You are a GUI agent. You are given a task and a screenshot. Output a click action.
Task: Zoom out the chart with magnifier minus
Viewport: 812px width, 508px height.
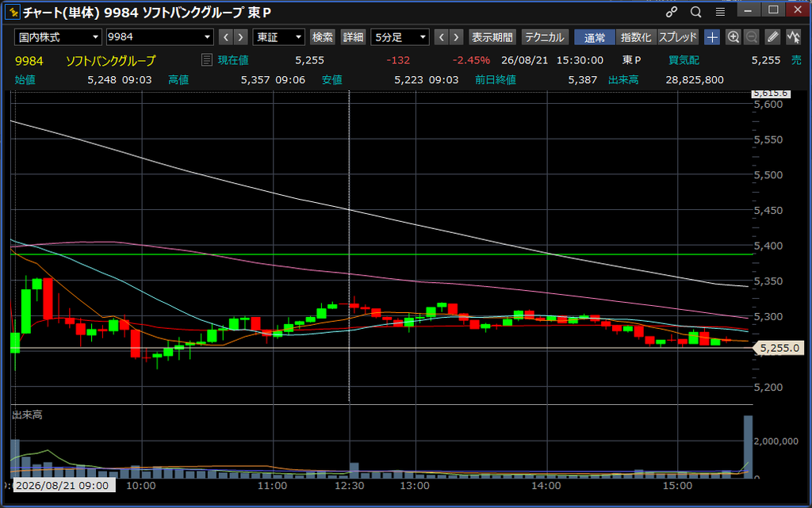[x=752, y=37]
